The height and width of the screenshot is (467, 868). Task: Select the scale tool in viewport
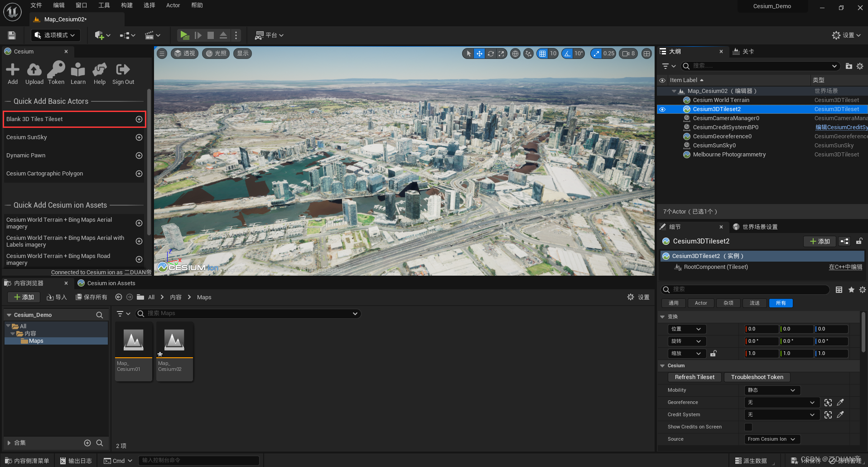(x=501, y=54)
